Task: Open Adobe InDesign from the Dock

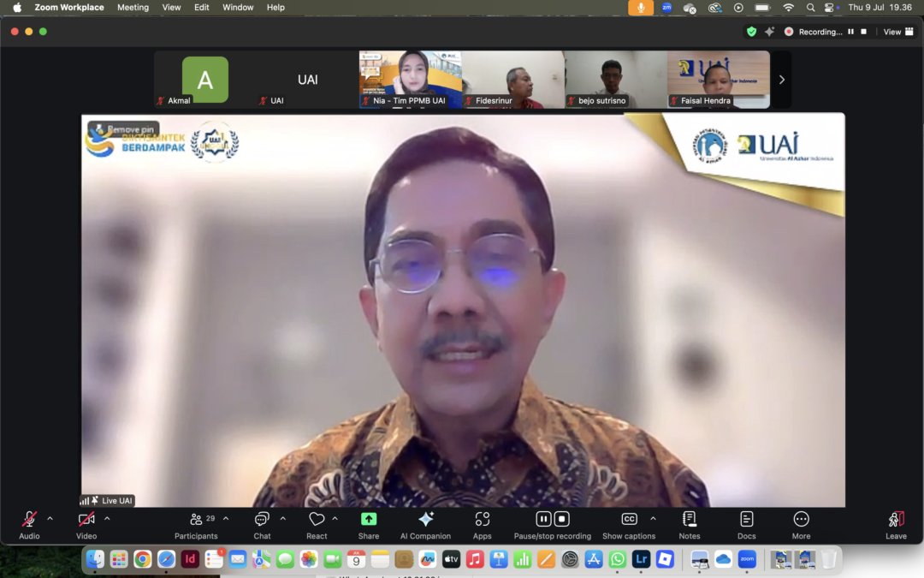Action: 190,559
